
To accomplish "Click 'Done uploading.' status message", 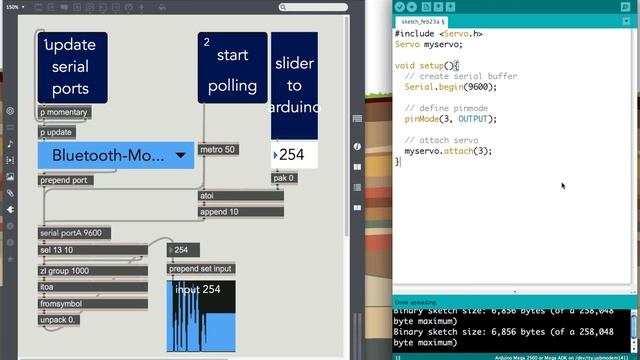I will click(415, 302).
